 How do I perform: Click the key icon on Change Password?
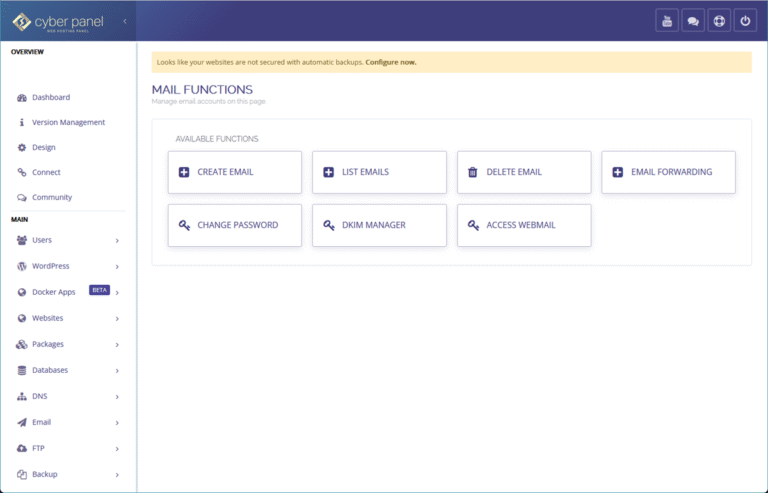[x=184, y=225]
